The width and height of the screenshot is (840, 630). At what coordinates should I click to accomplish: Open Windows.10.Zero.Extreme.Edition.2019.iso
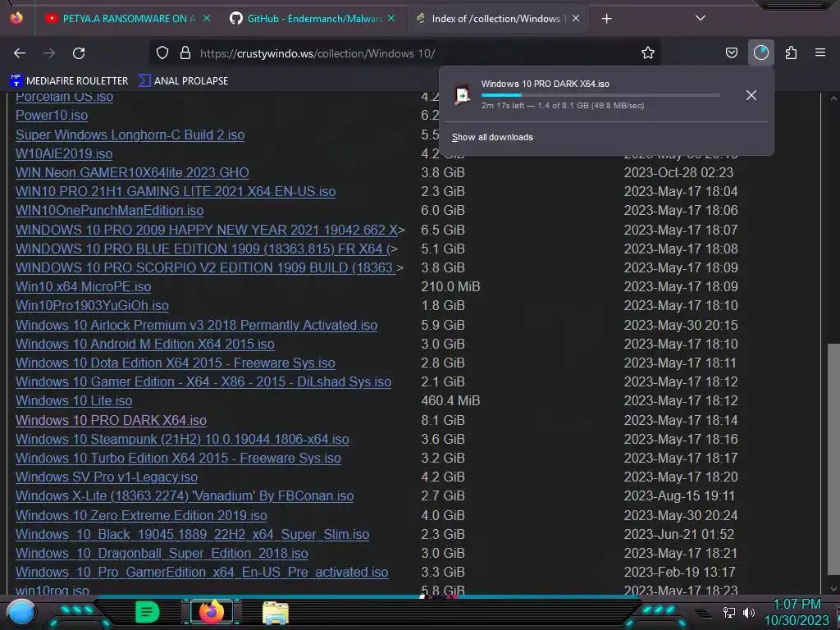(x=141, y=515)
